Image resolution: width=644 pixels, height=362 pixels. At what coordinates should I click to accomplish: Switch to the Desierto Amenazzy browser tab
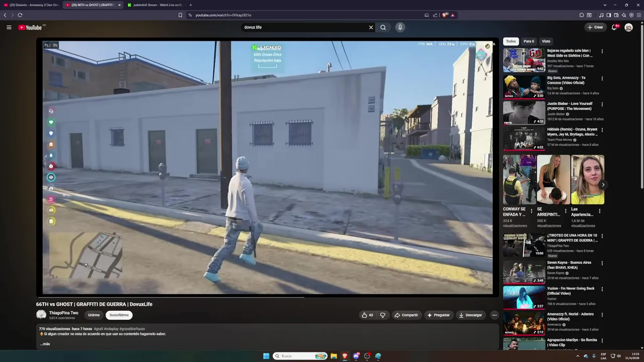pyautogui.click(x=31, y=5)
